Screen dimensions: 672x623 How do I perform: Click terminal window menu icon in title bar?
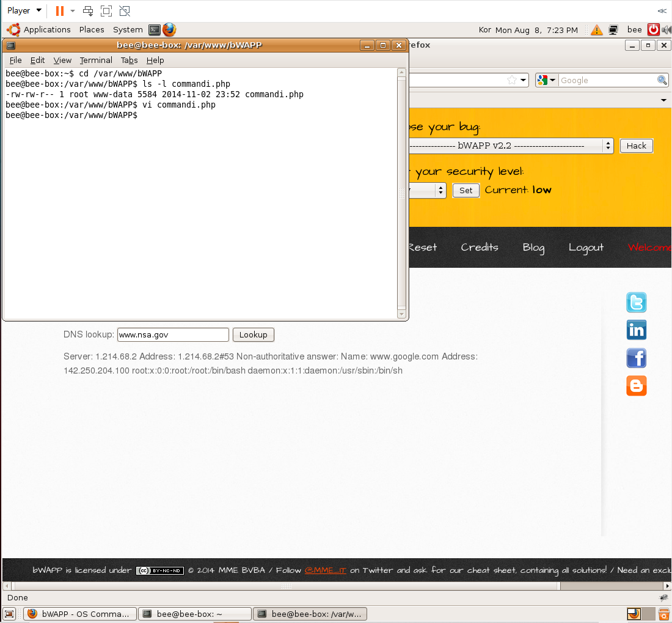pos(11,45)
